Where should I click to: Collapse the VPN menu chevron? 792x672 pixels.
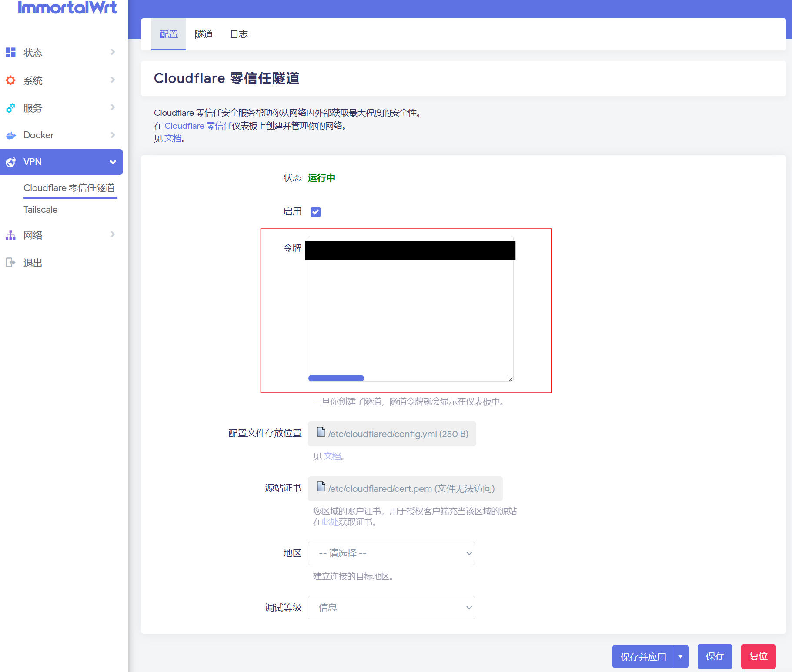tap(113, 162)
